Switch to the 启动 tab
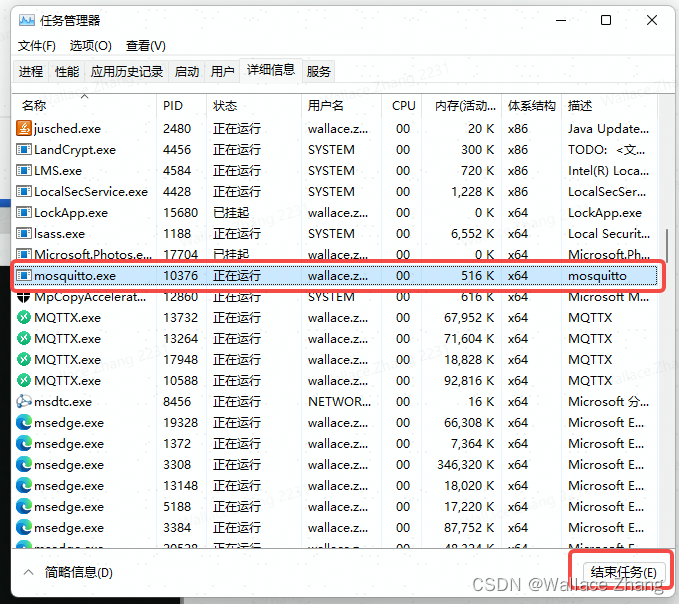 point(187,71)
